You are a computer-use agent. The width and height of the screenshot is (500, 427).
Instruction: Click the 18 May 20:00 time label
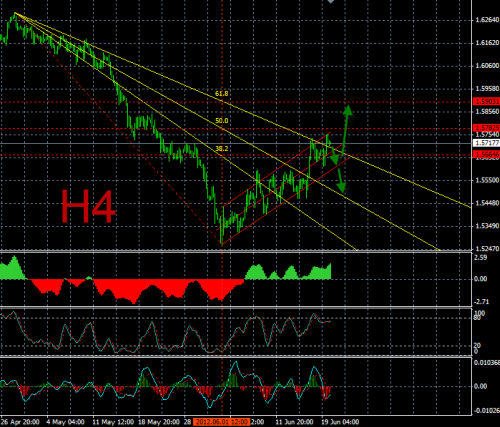159,422
